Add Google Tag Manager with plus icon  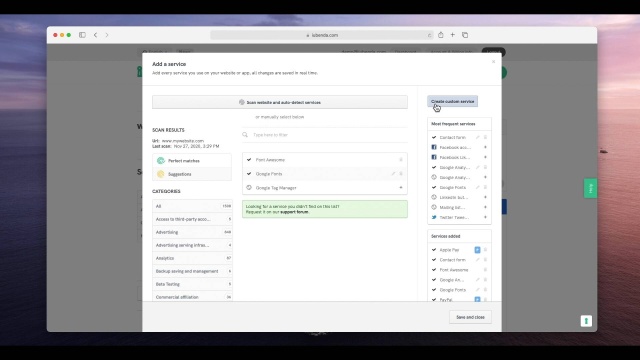(x=401, y=187)
